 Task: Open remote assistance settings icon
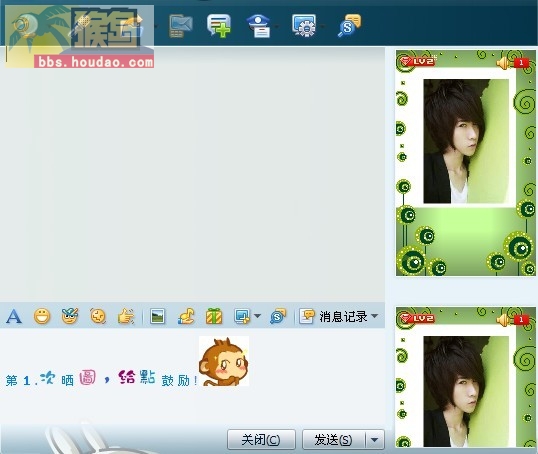click(304, 25)
